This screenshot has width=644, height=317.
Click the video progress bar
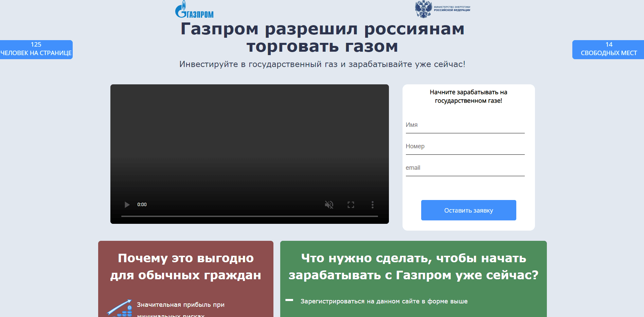pyautogui.click(x=249, y=216)
